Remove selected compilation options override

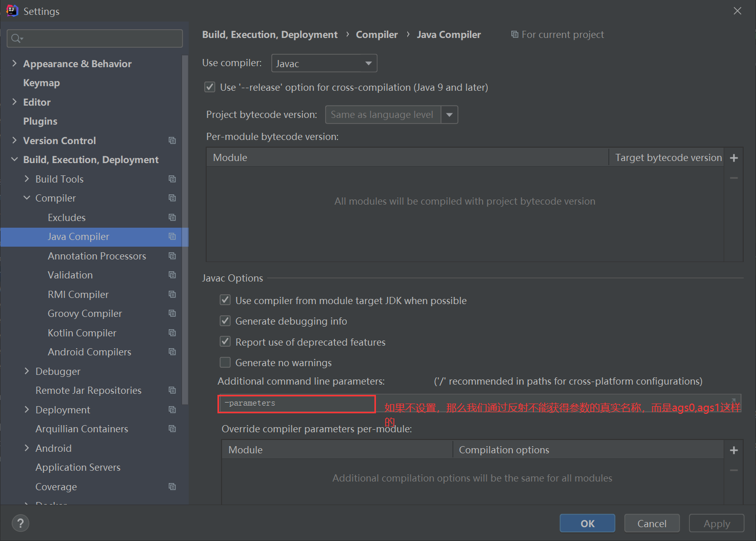click(x=734, y=470)
